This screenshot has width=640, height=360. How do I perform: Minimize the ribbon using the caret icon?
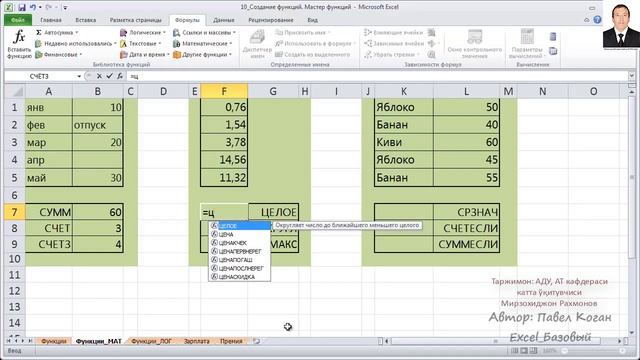tap(587, 20)
